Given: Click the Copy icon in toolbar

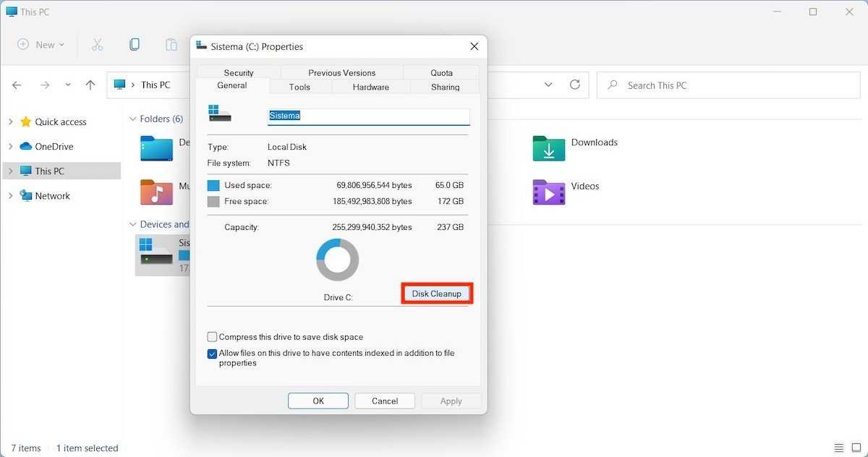Looking at the screenshot, I should (135, 45).
